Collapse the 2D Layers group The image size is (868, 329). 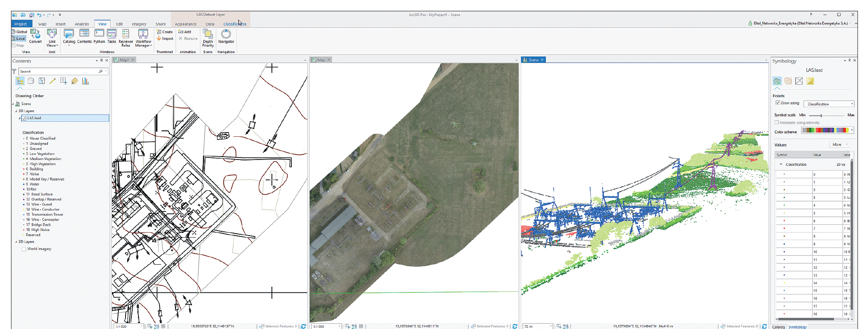point(16,242)
